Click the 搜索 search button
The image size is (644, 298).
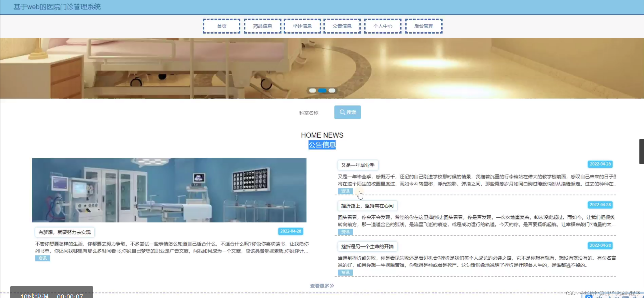(347, 112)
